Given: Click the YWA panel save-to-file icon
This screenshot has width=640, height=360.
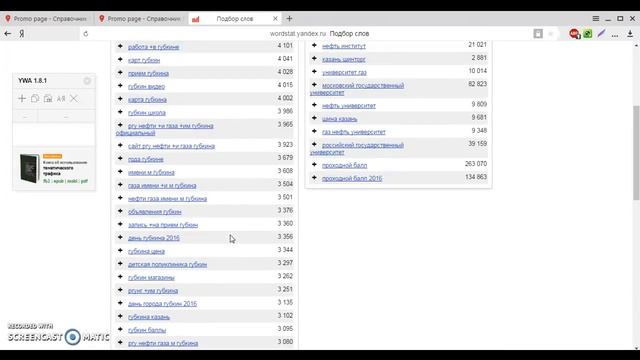Looking at the screenshot, I should tap(48, 98).
